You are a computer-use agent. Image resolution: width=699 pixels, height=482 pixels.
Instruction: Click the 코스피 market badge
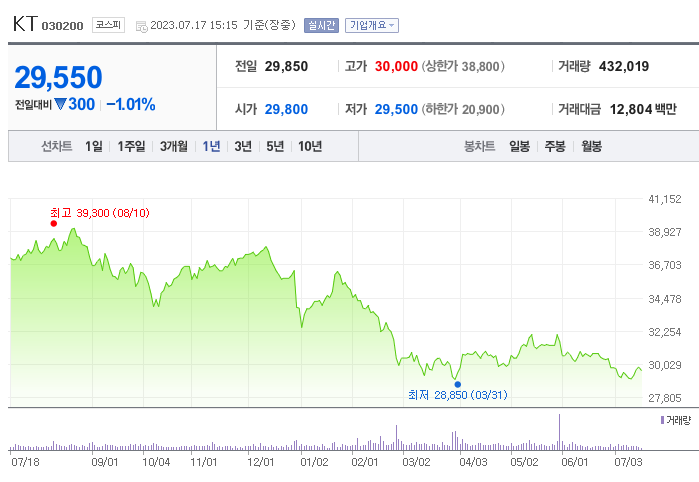tap(108, 25)
